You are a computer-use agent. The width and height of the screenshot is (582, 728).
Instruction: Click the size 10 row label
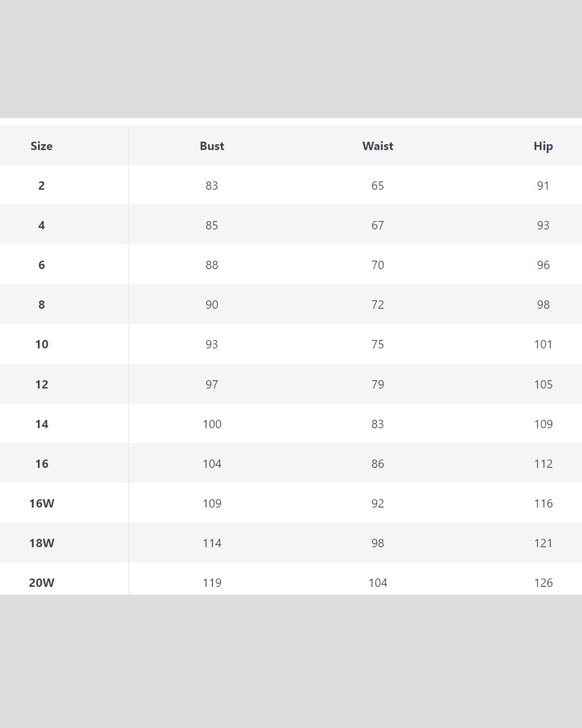point(41,344)
